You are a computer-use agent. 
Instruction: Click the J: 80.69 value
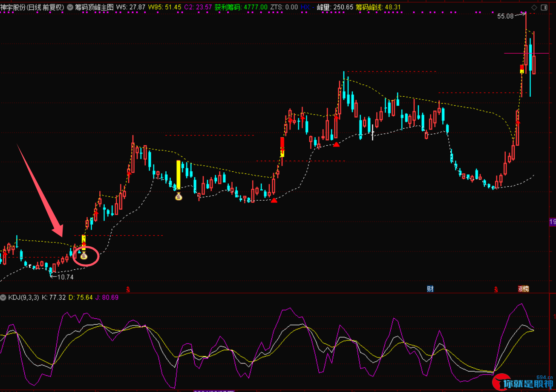(107, 297)
